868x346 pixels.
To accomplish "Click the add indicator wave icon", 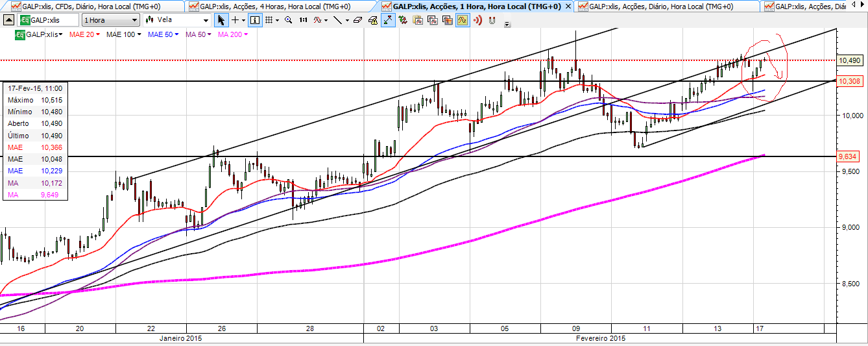I will coord(317,20).
